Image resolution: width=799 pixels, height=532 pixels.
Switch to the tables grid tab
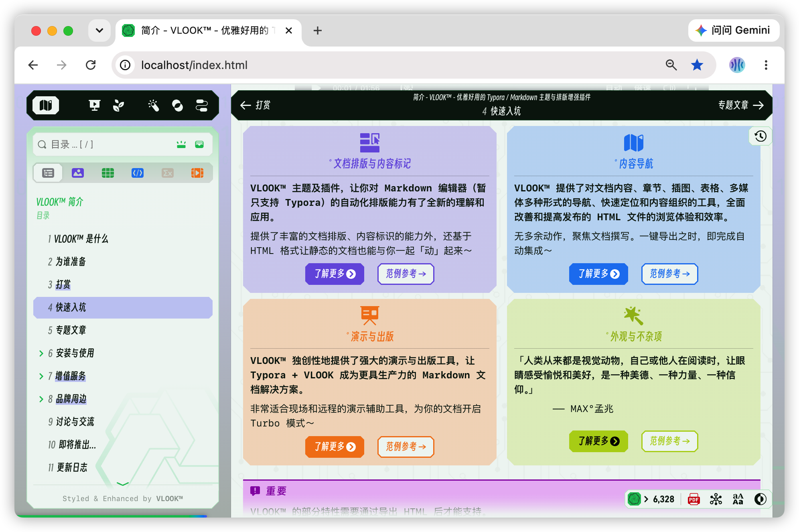(108, 173)
